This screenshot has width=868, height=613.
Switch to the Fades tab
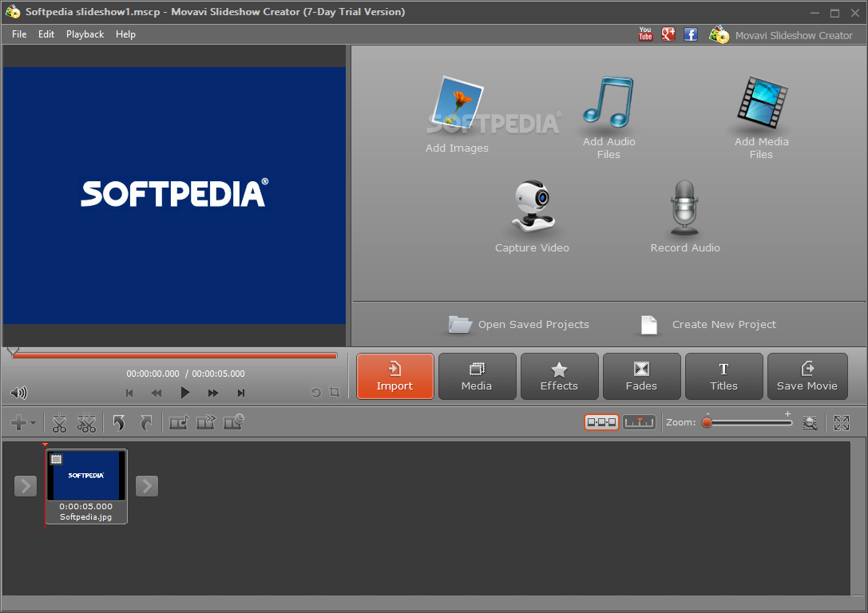(641, 376)
